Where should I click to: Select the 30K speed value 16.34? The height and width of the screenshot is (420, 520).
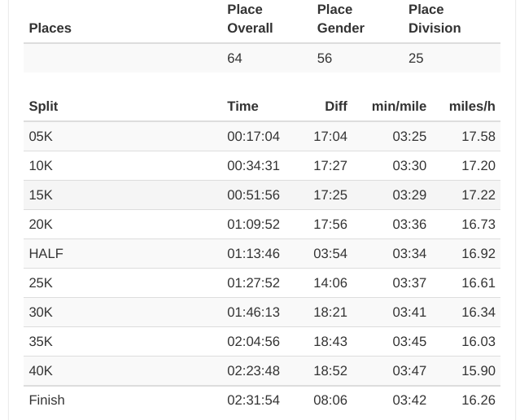478,313
